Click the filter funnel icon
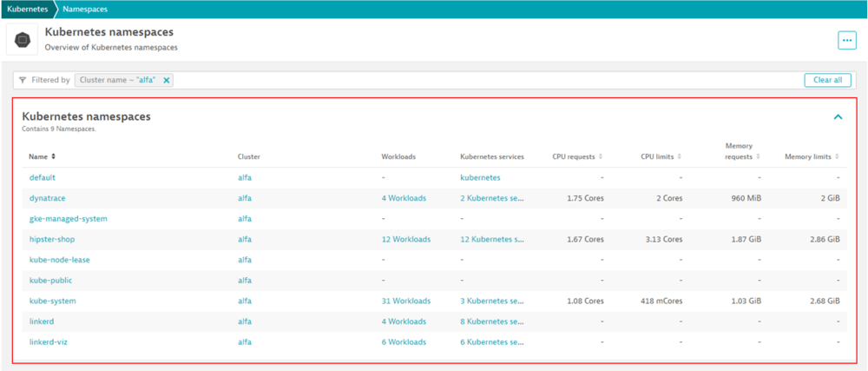Image resolution: width=868 pixels, height=371 pixels. (23, 80)
